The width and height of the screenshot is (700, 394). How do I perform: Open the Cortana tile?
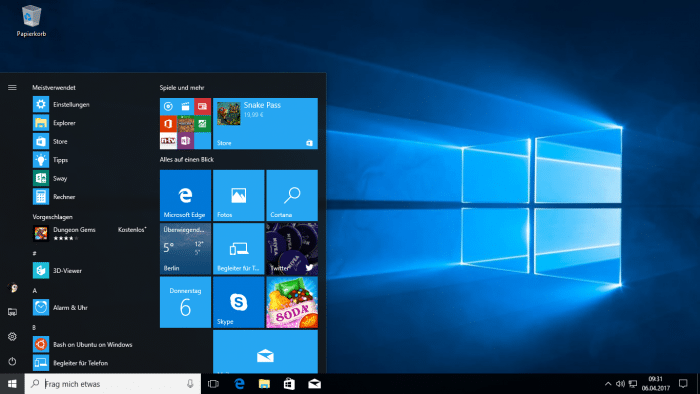pos(292,195)
